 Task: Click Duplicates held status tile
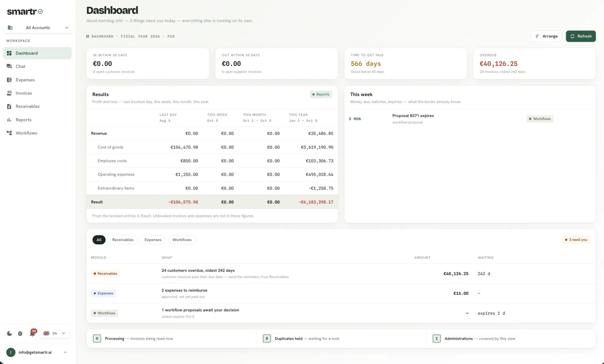[341, 339]
